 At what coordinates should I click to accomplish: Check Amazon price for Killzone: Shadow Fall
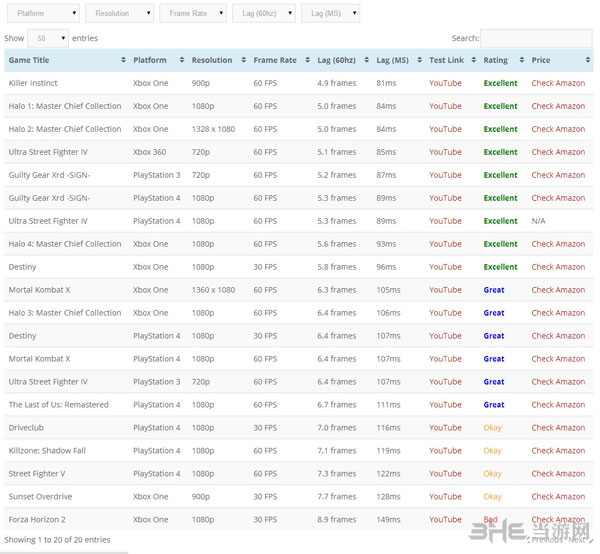tap(558, 450)
